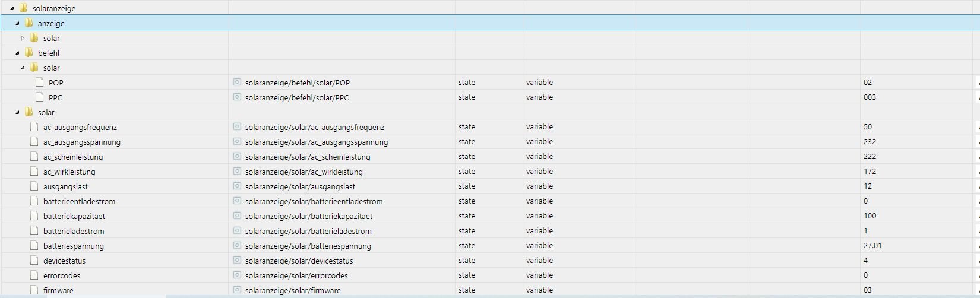
Task: Click the file icon next to batteriespannung
Action: point(35,246)
